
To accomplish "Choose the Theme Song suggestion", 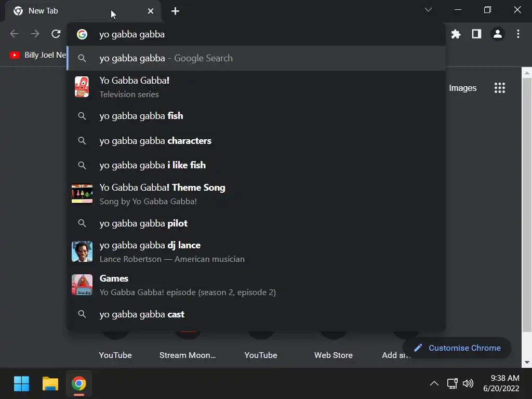I will click(256, 194).
